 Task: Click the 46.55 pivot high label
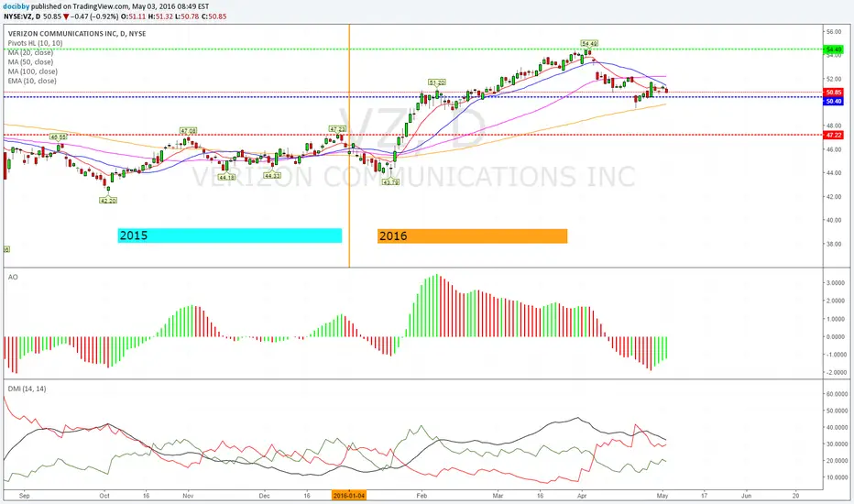(59, 137)
